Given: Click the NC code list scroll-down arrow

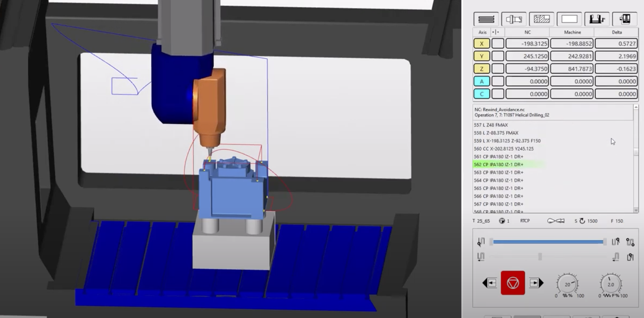Looking at the screenshot, I should point(636,210).
